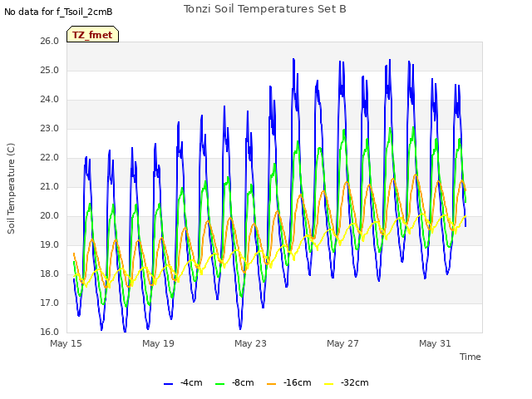Click the yellow -32cm legend swatch
Viewport: 532px width, 399px height.
pyautogui.click(x=329, y=384)
